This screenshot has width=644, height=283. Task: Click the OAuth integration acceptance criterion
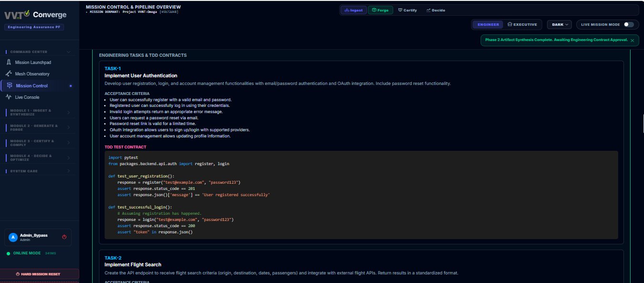tap(180, 130)
